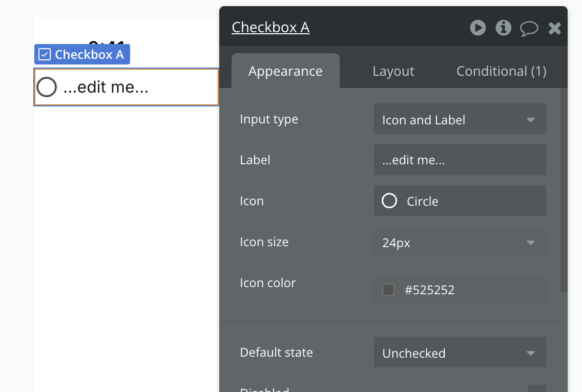Image resolution: width=582 pixels, height=392 pixels.
Task: Click the Checkbox A title link
Action: [271, 28]
